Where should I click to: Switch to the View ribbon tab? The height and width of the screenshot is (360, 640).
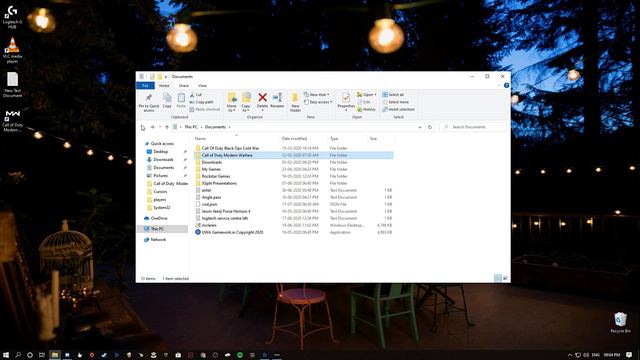point(202,86)
